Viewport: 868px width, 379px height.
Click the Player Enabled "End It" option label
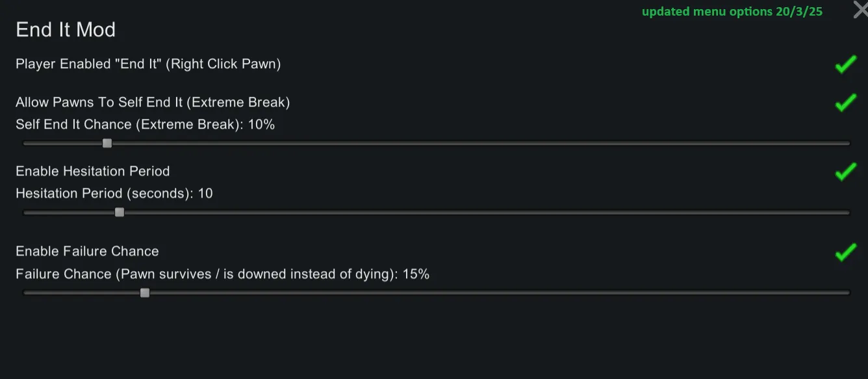tap(148, 64)
